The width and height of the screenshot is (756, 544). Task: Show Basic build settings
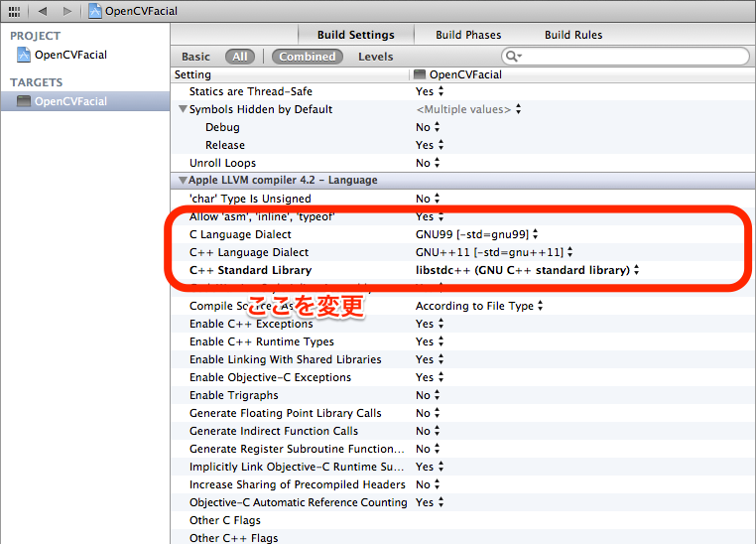coord(195,57)
